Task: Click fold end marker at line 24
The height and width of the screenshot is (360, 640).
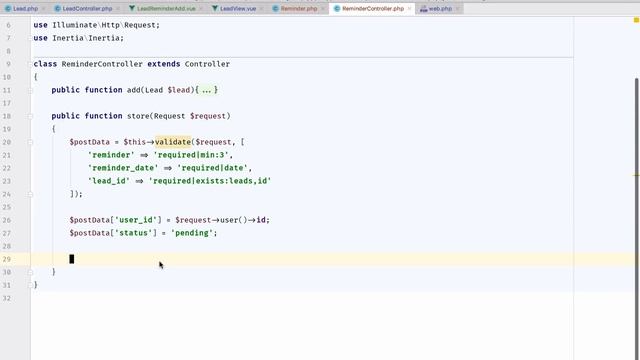Action: pyautogui.click(x=30, y=194)
